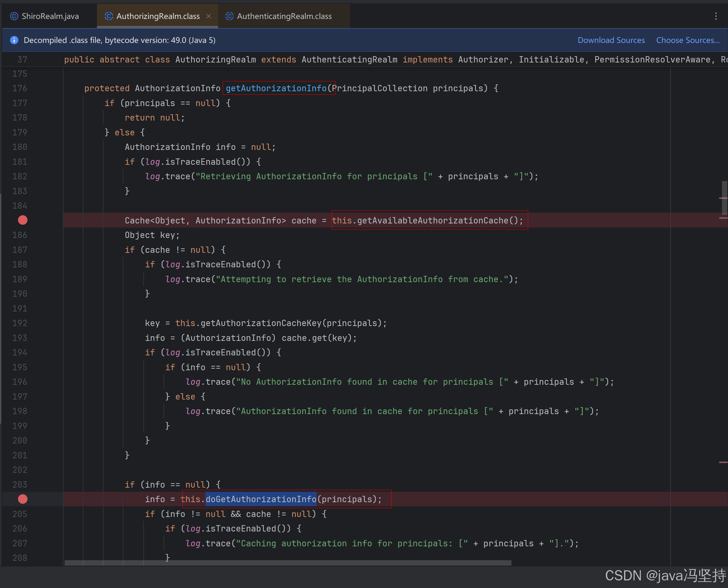Click line number 192 in gutter

20,323
